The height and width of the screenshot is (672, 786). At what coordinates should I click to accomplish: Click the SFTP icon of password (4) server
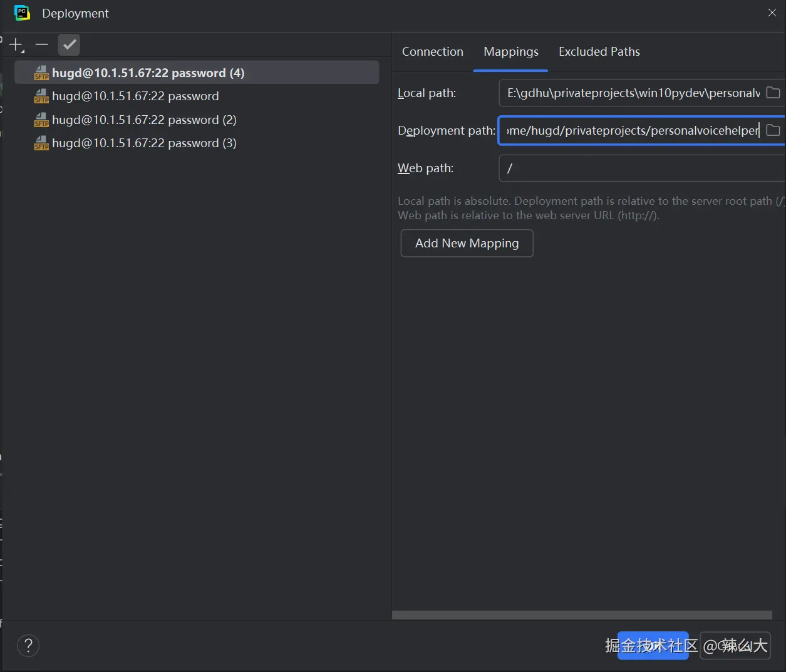coord(41,73)
